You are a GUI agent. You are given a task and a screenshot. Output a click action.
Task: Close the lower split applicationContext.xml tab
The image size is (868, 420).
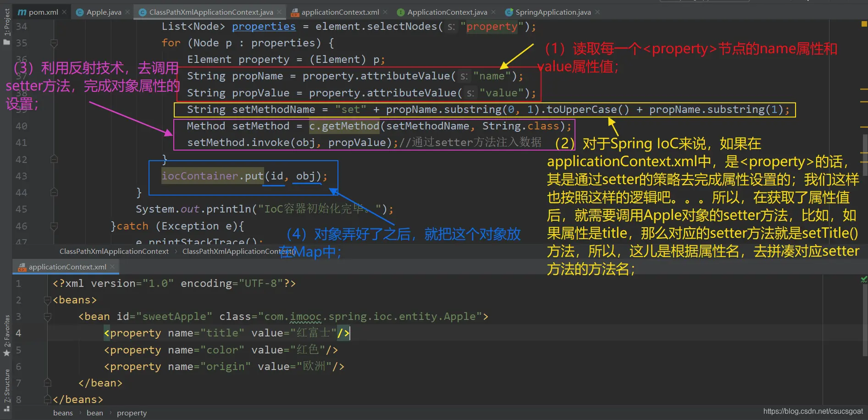pyautogui.click(x=112, y=267)
